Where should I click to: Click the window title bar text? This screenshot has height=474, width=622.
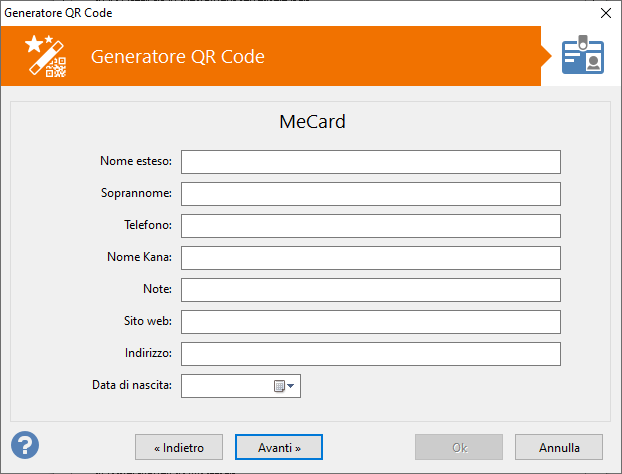59,13
